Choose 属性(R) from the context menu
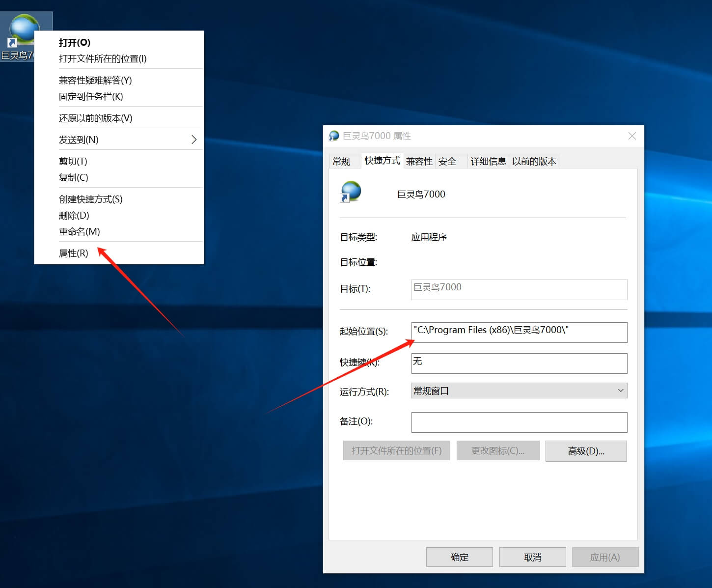Viewport: 712px width, 588px height. [x=74, y=253]
